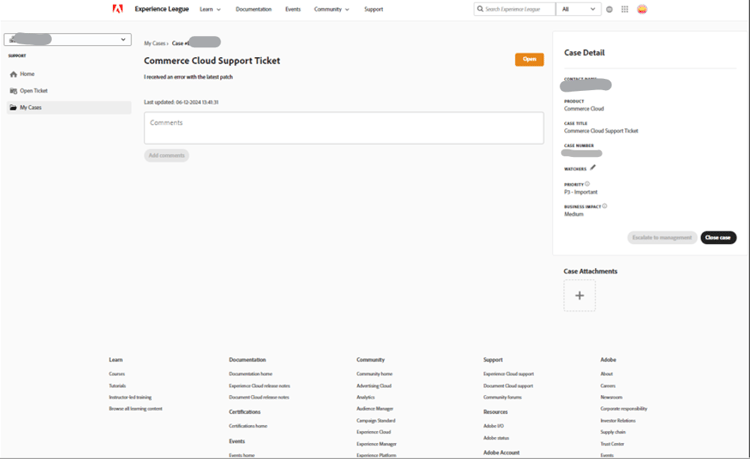Open footer Document Cloud support link
Screen dimensions: 750x459
(508, 386)
